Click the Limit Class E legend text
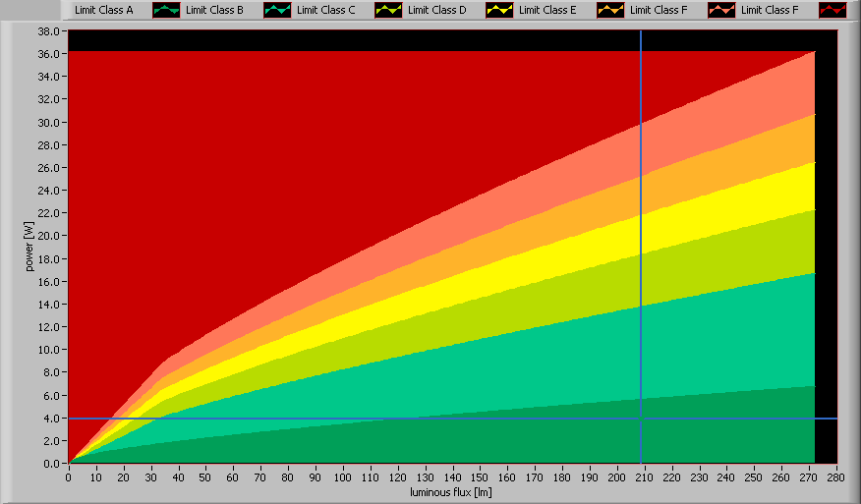The height and width of the screenshot is (504, 861). pyautogui.click(x=547, y=10)
